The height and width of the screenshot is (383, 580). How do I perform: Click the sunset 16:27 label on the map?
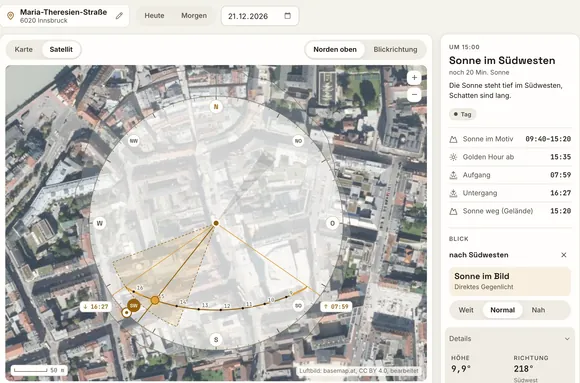pyautogui.click(x=96, y=307)
